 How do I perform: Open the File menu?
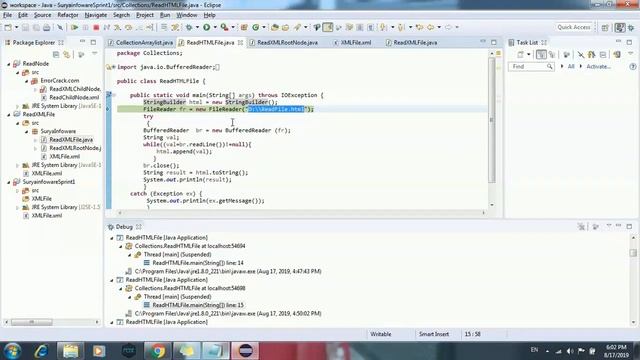click(7, 15)
